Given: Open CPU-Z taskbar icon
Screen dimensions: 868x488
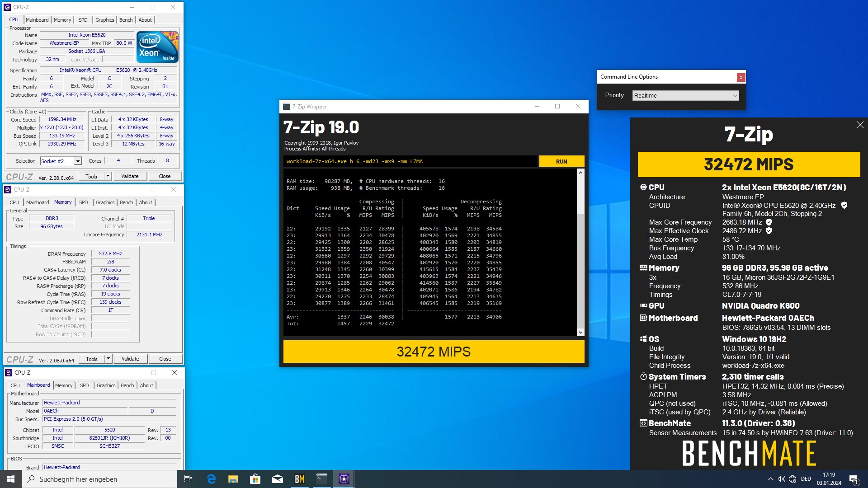Looking at the screenshot, I should [344, 479].
